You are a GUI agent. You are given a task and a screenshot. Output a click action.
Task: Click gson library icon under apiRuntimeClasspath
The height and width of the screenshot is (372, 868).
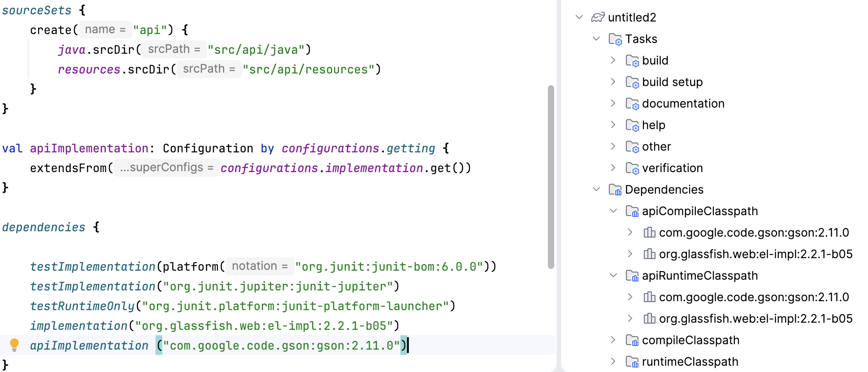649,297
